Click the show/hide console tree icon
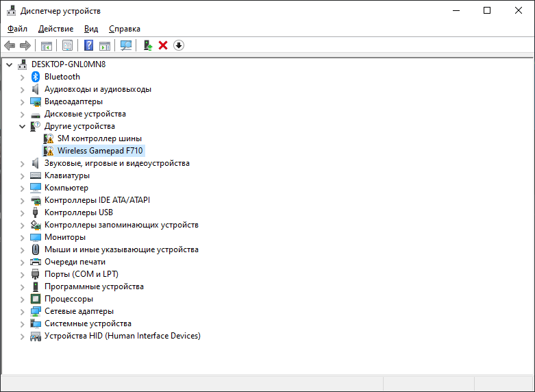 pyautogui.click(x=46, y=45)
